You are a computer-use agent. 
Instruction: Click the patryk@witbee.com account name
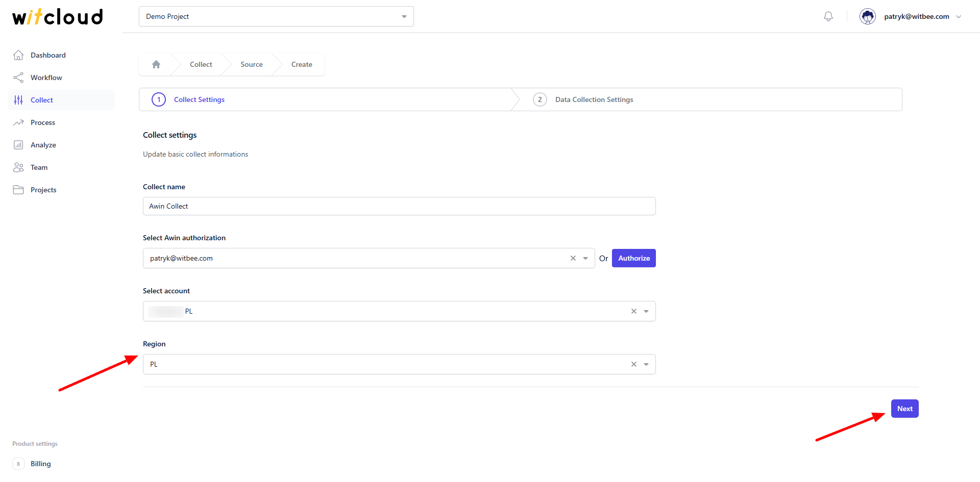coord(917,16)
